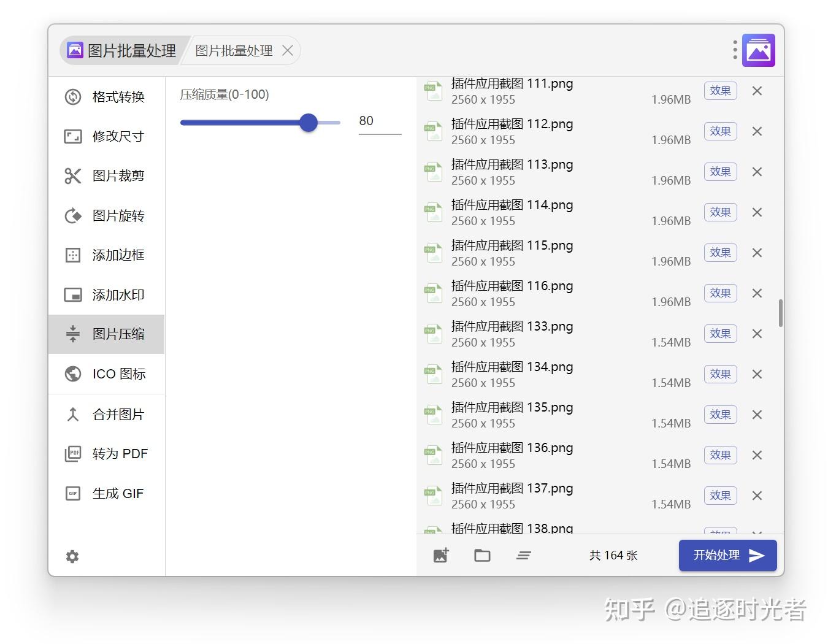Open the three-dot menu at top right

click(734, 50)
